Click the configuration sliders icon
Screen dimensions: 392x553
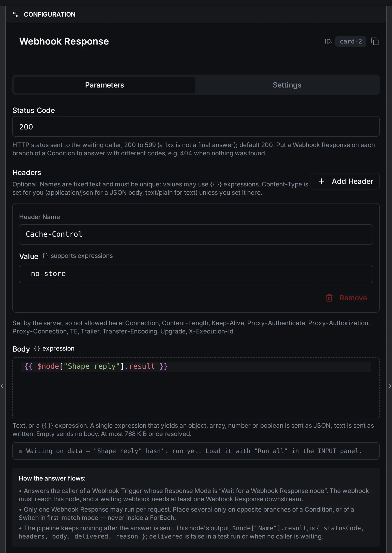(16, 14)
